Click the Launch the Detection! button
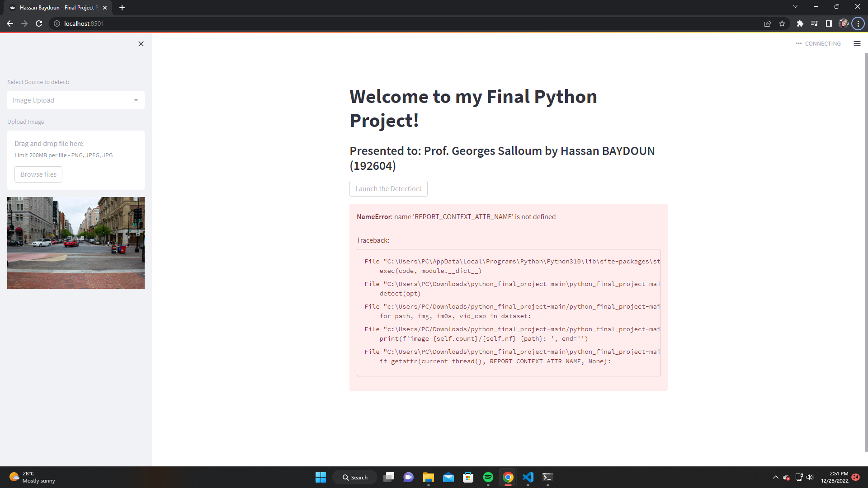This screenshot has height=488, width=868. coord(388,189)
